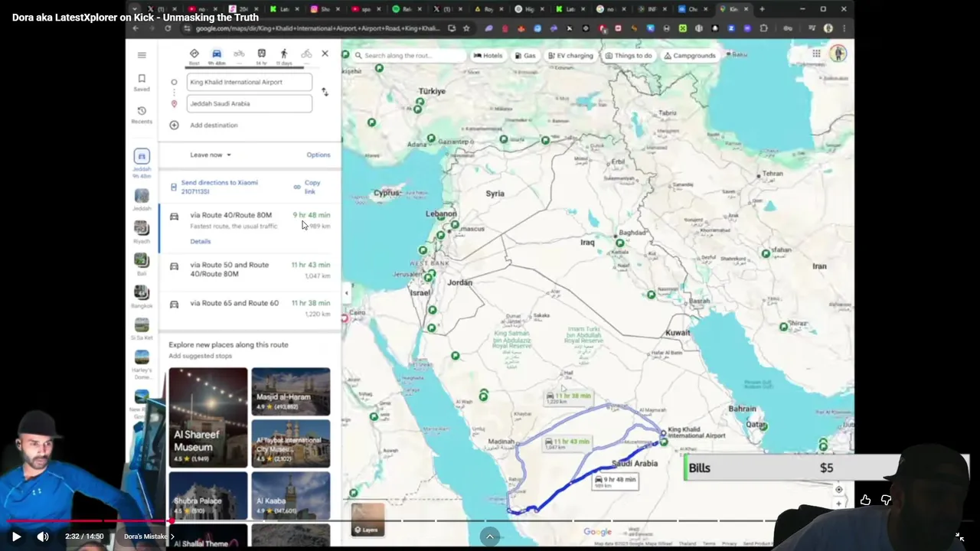Expand the up-arrow panel at bottom center
Viewport: 980px width, 551px height.
pos(490,536)
